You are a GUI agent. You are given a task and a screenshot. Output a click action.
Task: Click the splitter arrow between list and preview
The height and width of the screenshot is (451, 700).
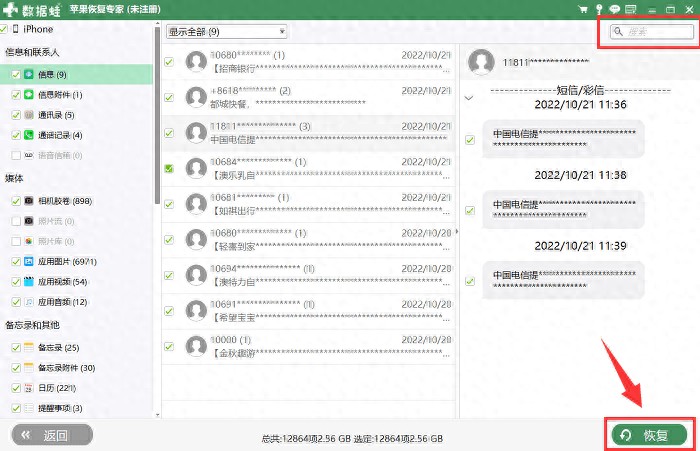click(x=456, y=232)
